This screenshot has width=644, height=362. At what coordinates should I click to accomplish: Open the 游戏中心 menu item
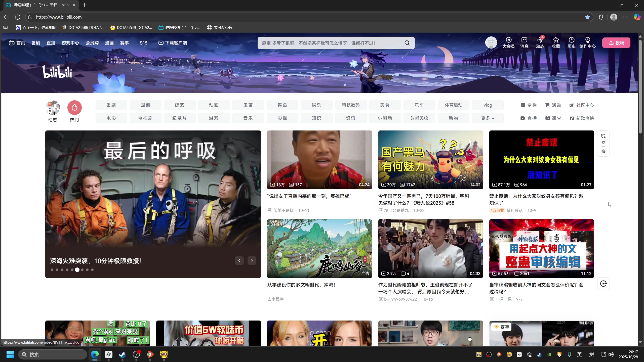pyautogui.click(x=70, y=43)
